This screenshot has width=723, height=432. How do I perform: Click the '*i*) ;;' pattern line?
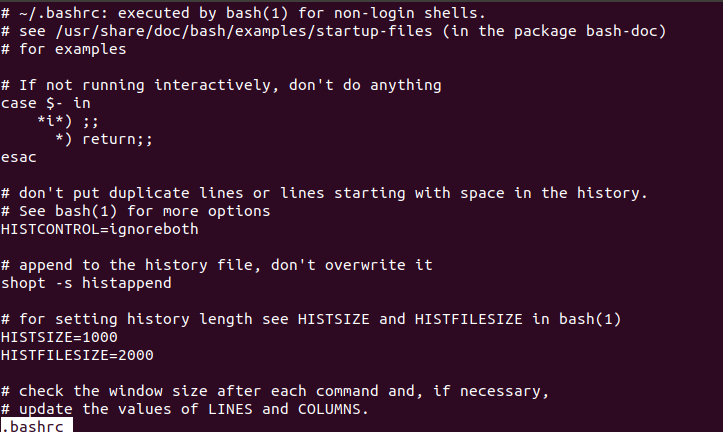[68, 121]
